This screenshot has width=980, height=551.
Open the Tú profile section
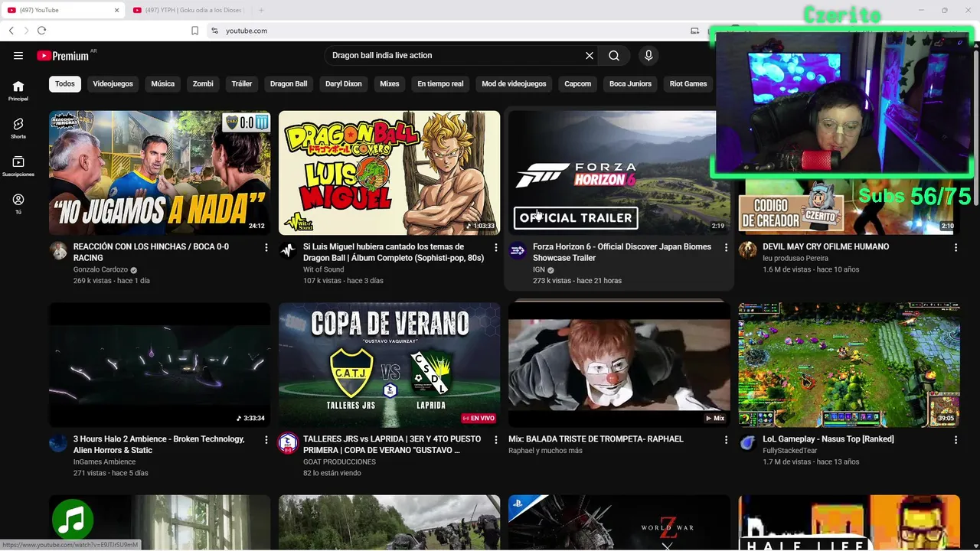[18, 204]
